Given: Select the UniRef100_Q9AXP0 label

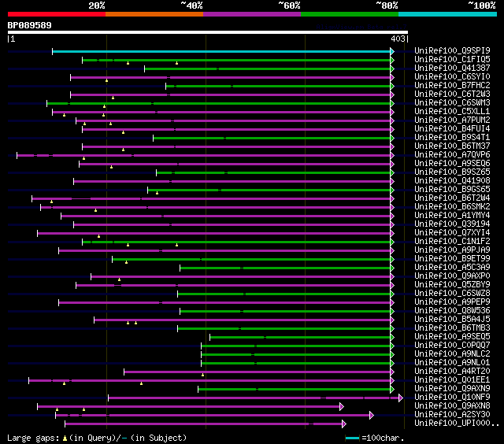Looking at the screenshot, I should click(x=452, y=276).
